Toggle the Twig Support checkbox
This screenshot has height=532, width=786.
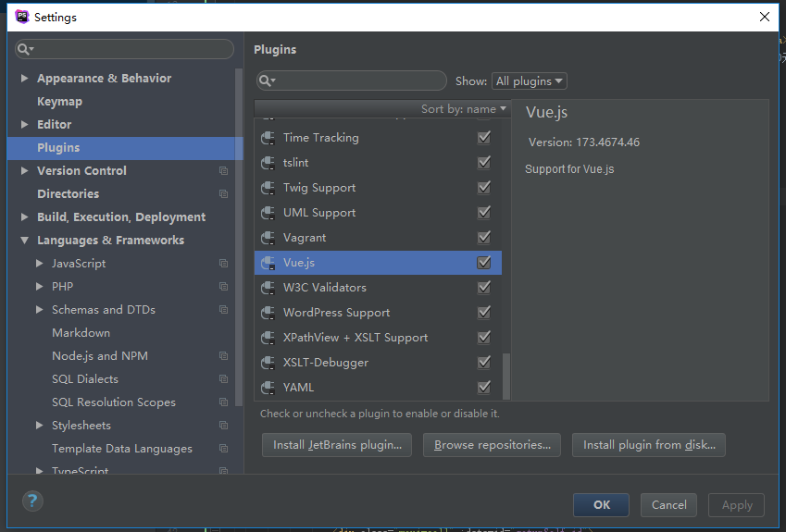(484, 187)
